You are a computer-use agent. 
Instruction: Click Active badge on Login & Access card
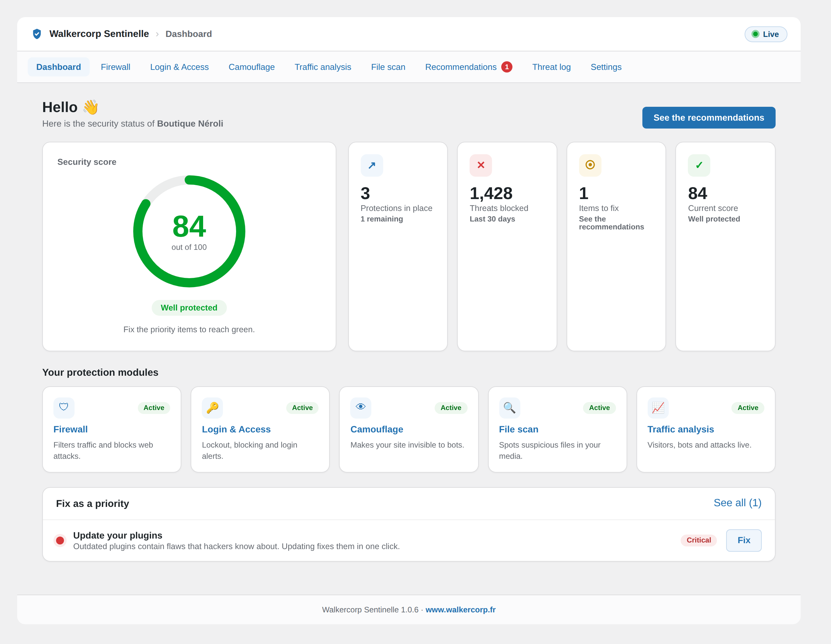click(x=302, y=407)
